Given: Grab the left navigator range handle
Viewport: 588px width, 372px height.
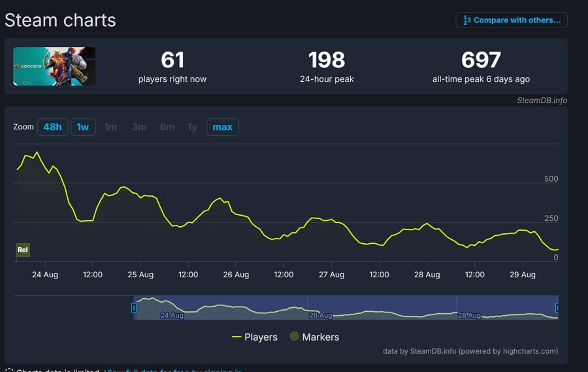Looking at the screenshot, I should [x=134, y=308].
